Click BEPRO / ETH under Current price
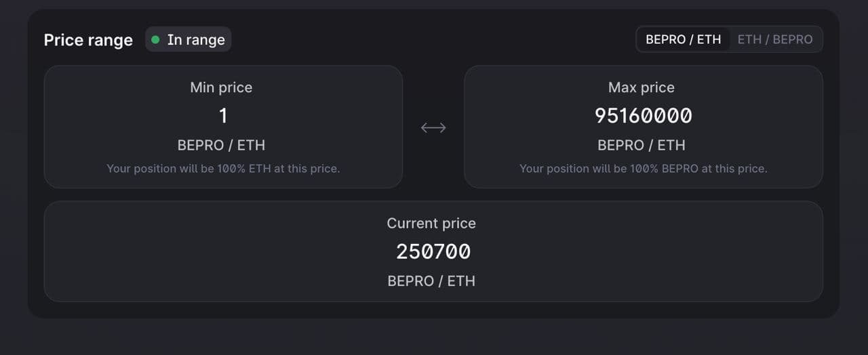The image size is (868, 355). click(431, 280)
